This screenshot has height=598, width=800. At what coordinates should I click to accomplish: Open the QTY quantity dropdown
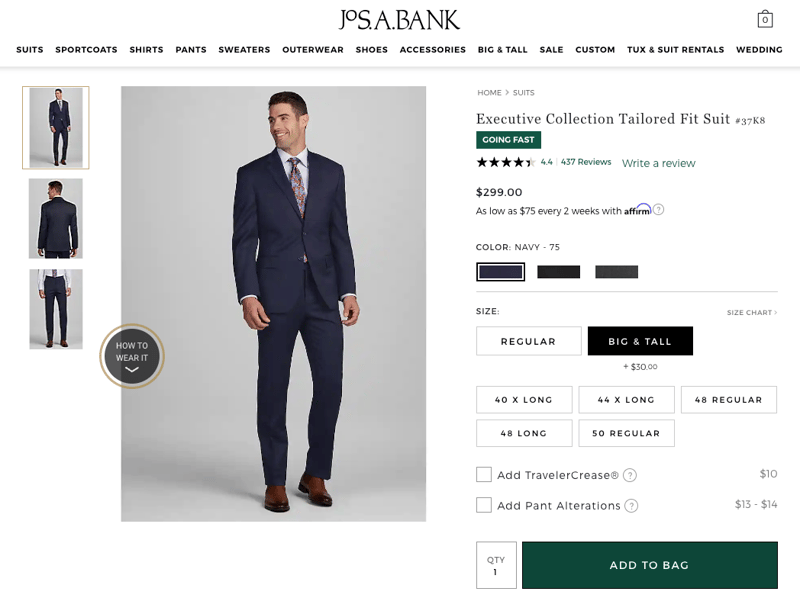(x=496, y=565)
